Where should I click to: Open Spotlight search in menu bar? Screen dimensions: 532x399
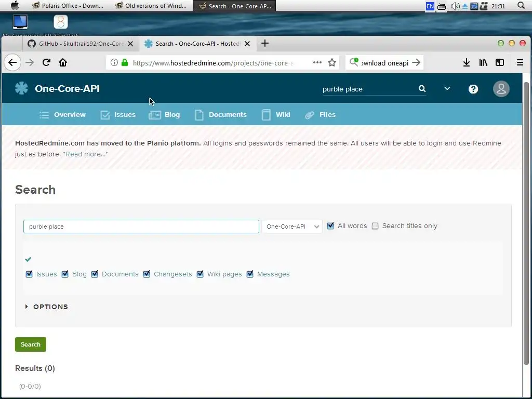click(x=521, y=5)
